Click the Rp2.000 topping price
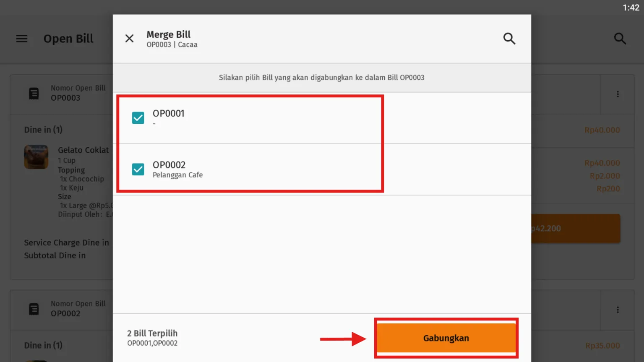Image resolution: width=644 pixels, height=362 pixels. point(605,176)
